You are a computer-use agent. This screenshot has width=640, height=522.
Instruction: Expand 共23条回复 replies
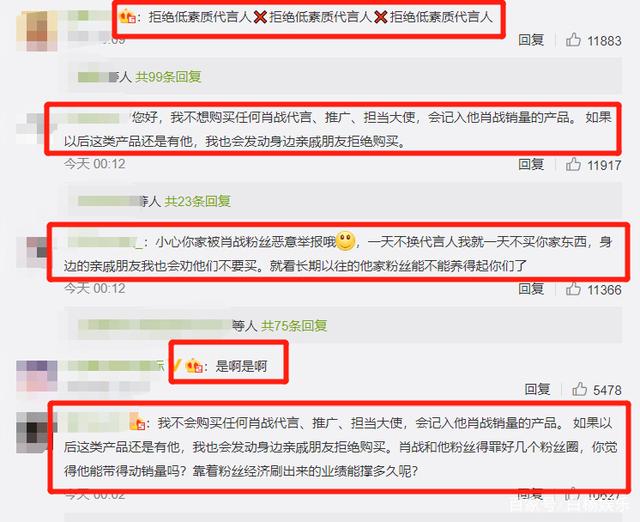[x=198, y=201]
